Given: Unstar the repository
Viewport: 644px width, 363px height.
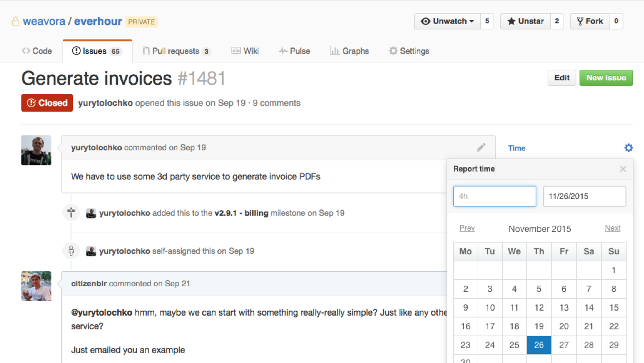Looking at the screenshot, I should click(525, 21).
